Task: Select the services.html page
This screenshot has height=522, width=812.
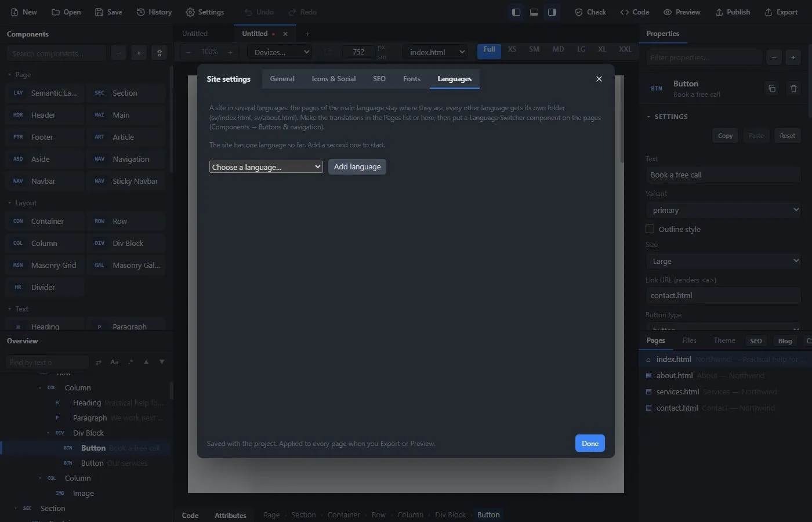Action: coord(725,391)
